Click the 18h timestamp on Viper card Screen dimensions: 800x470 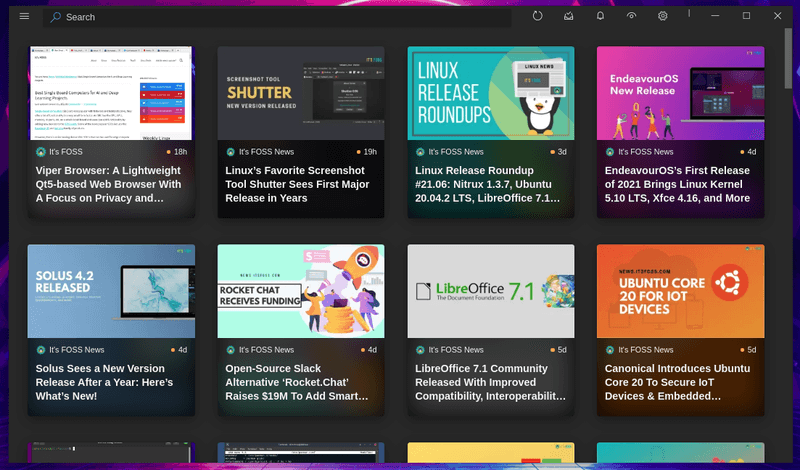pyautogui.click(x=180, y=152)
